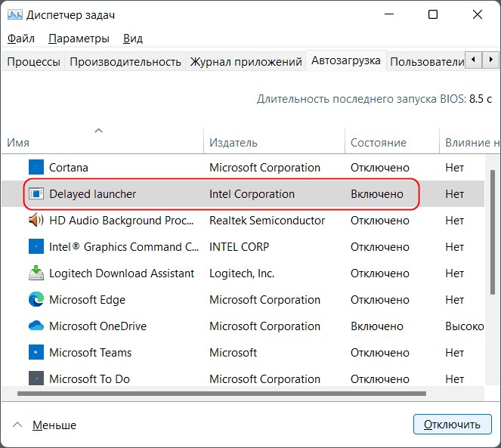
Task: Click the Intel Graphics Command Center icon
Action: coord(36,247)
